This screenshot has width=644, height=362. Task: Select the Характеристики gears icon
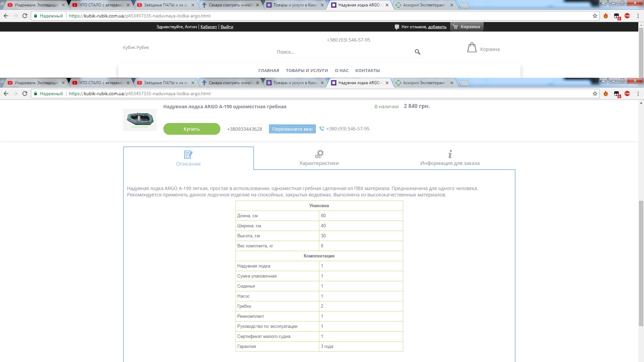click(x=319, y=154)
